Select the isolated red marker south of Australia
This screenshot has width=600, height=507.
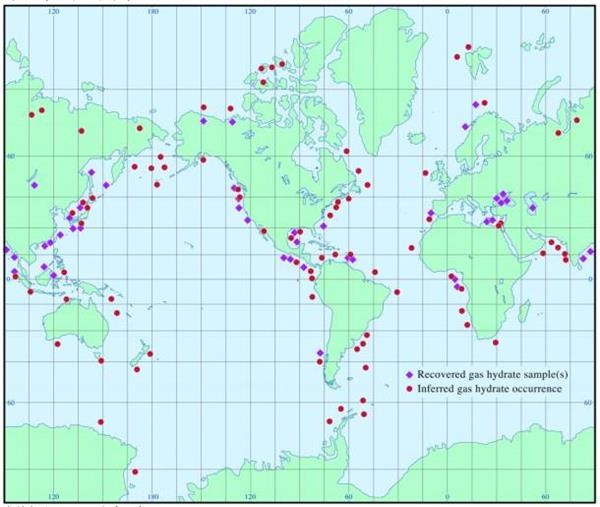point(100,422)
